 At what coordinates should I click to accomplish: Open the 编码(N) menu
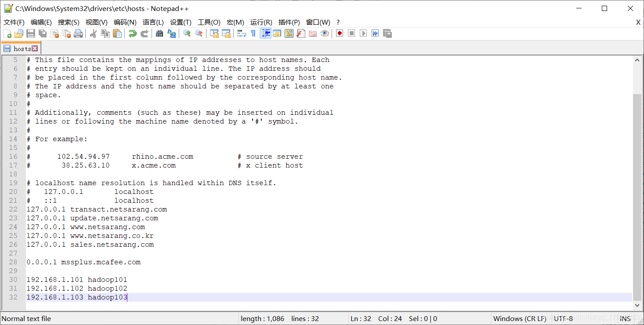[125, 22]
